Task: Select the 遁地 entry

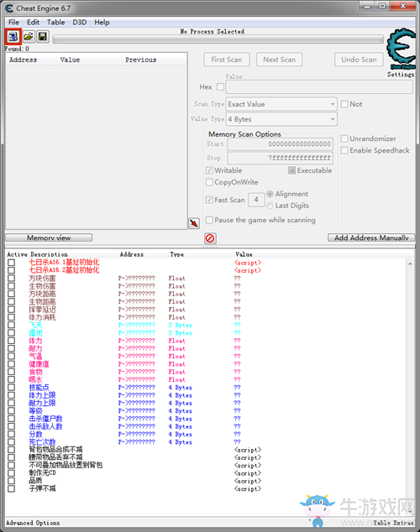Action: (35, 333)
